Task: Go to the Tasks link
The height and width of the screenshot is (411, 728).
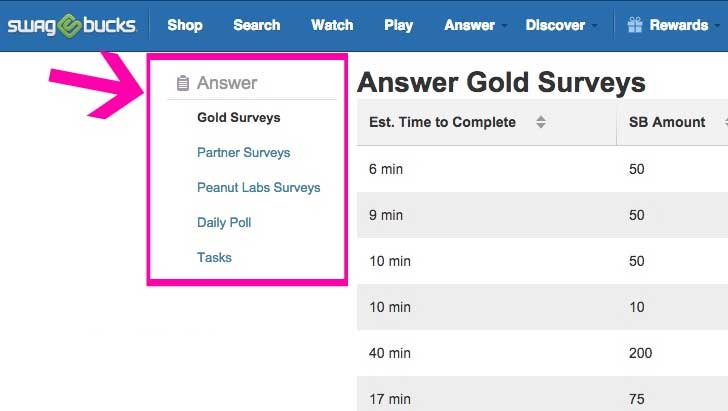Action: pyautogui.click(x=214, y=257)
